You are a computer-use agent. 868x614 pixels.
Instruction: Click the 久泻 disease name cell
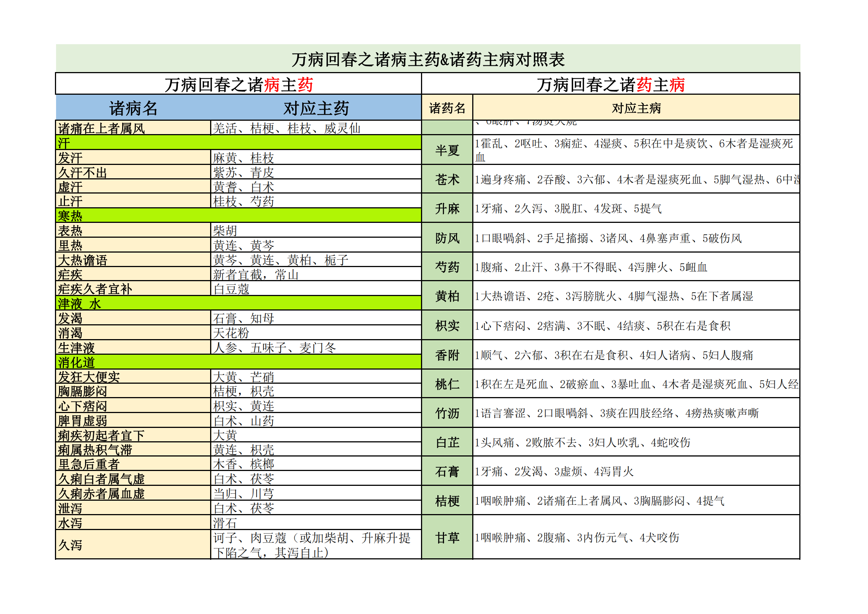point(133,545)
